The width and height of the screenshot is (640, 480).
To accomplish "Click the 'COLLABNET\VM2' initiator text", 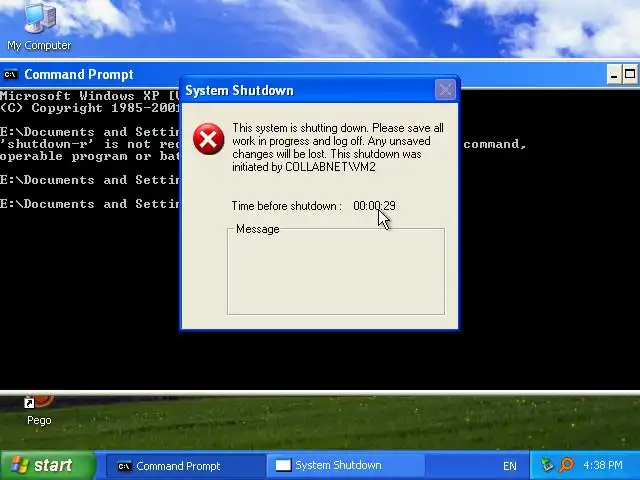I will click(330, 167).
